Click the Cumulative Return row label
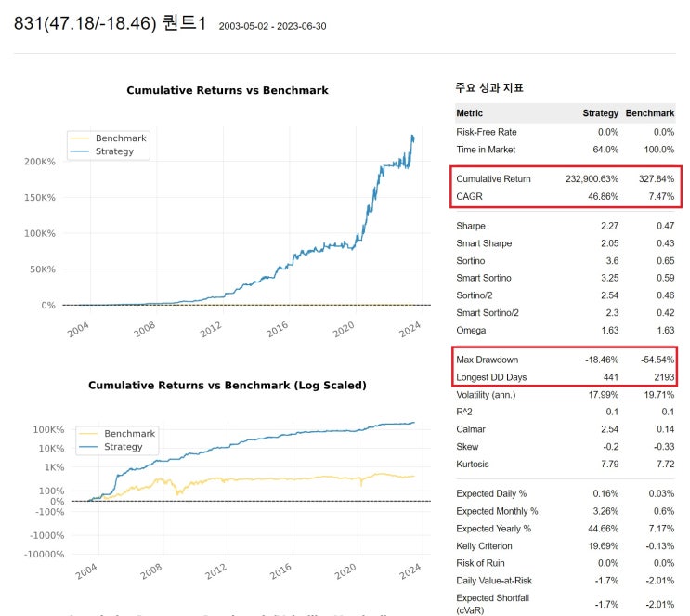 pos(493,178)
